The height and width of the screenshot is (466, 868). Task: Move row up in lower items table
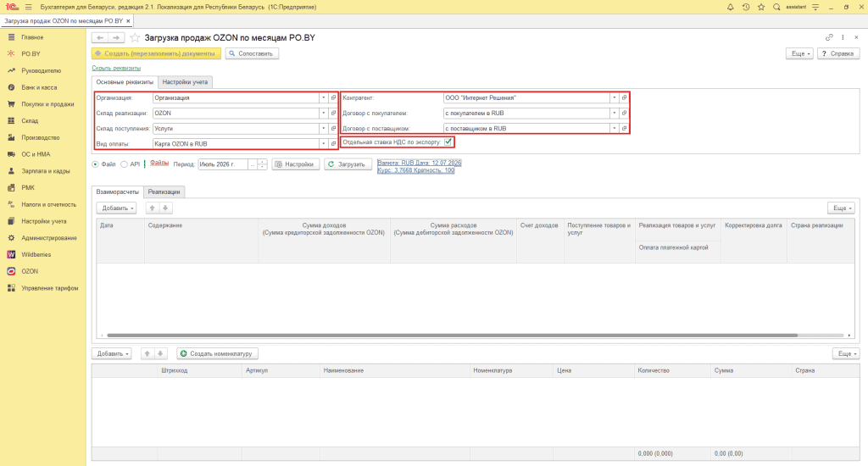click(147, 353)
